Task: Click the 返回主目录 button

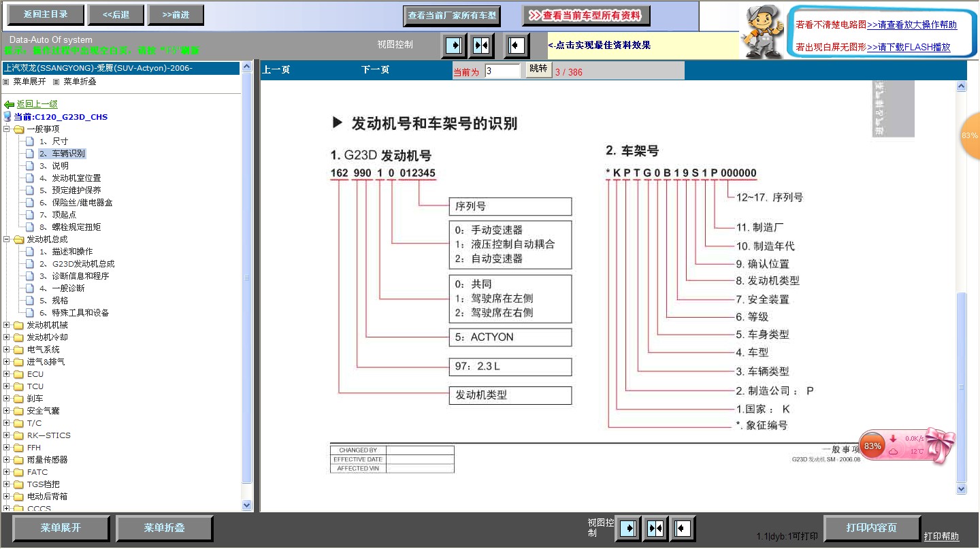Action: (x=46, y=15)
